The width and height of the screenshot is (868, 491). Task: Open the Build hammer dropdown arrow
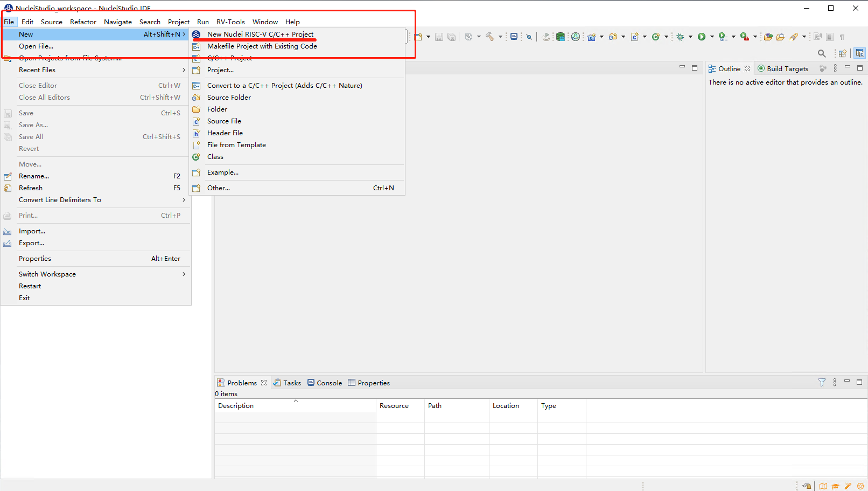500,37
